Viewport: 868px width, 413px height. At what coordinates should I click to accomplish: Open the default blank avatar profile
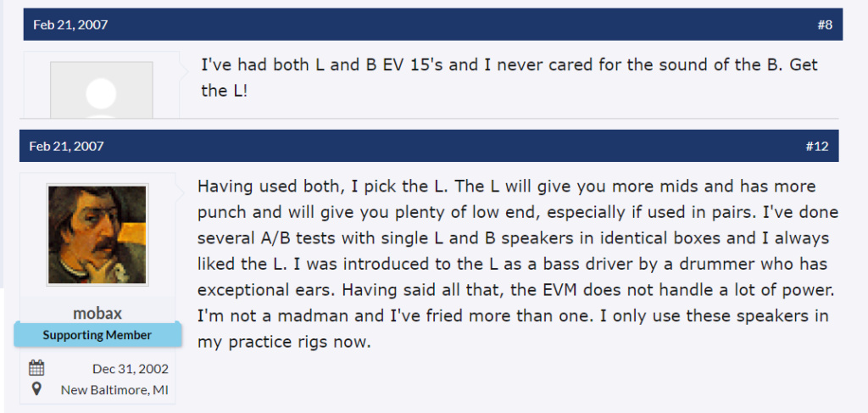point(102,90)
